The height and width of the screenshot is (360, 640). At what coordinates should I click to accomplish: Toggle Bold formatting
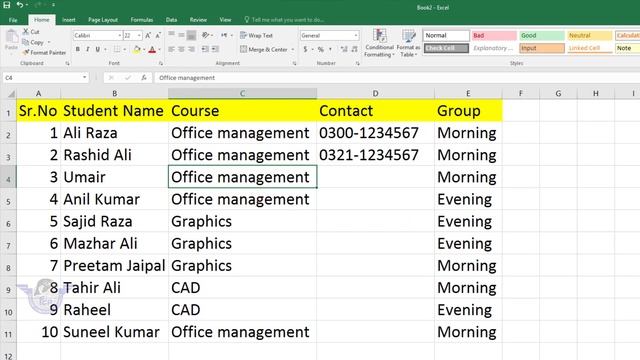pyautogui.click(x=78, y=49)
